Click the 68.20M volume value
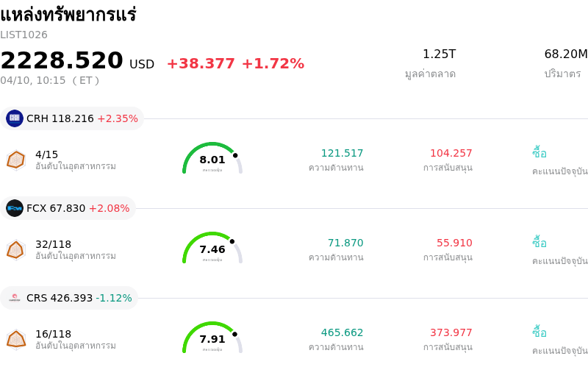 point(565,54)
